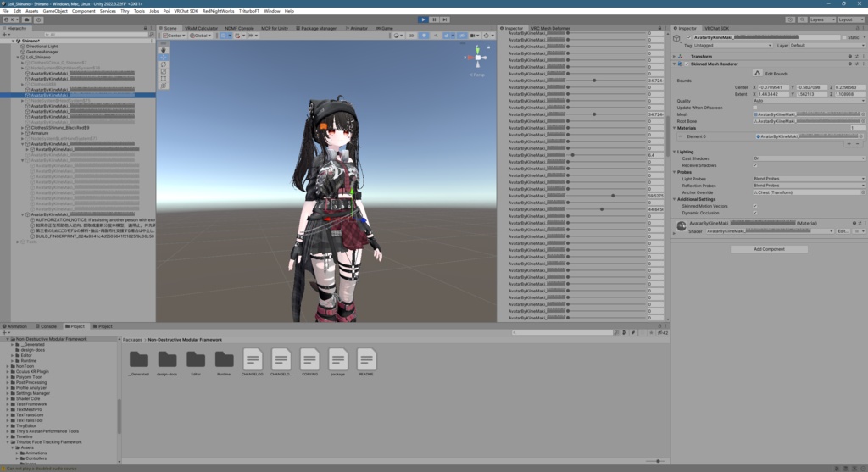Click the Center X bounds input field
This screenshot has width=868, height=472.
[x=772, y=87]
